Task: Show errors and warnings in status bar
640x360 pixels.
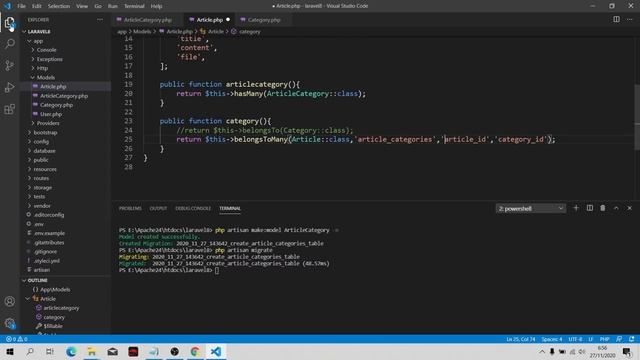Action: point(17,339)
